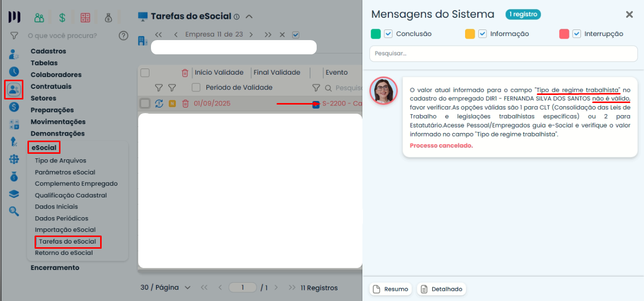
Task: Select the 01/09/2025 row checkbox
Action: (145, 104)
